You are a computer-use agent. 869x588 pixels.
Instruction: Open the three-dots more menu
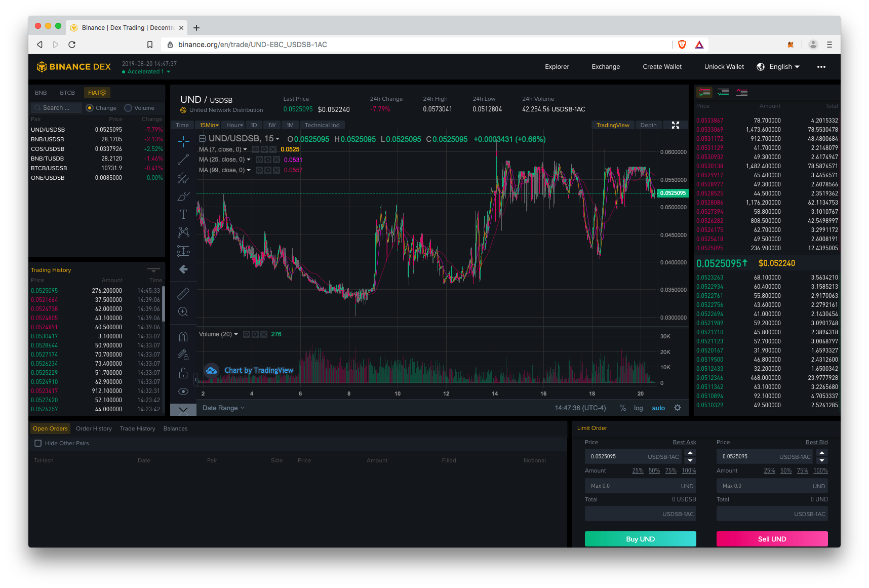[x=821, y=67]
